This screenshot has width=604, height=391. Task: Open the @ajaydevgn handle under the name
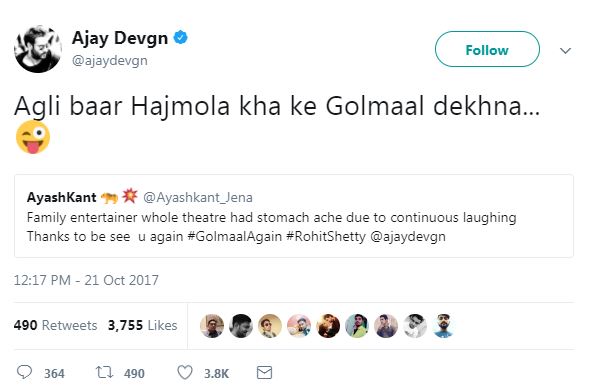coord(110,60)
